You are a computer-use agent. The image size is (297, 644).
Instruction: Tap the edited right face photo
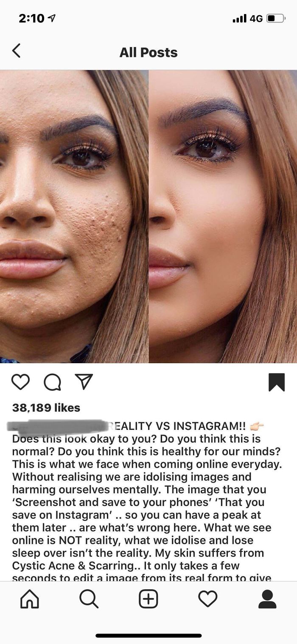point(223,216)
